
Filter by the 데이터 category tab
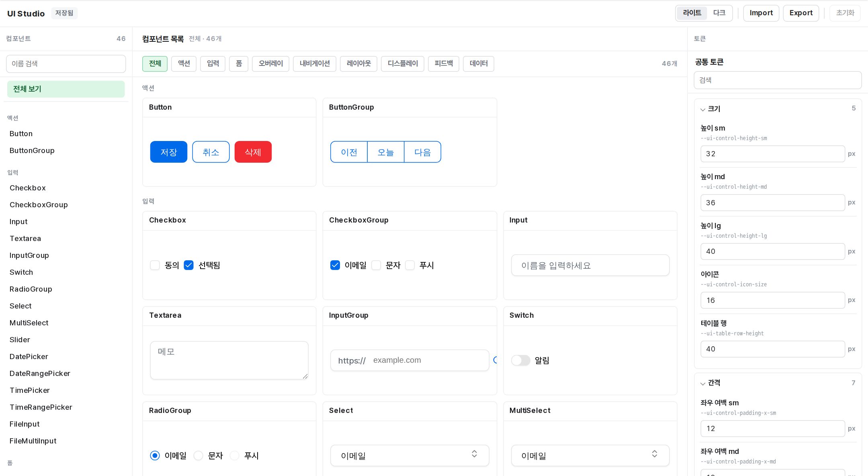coord(479,63)
